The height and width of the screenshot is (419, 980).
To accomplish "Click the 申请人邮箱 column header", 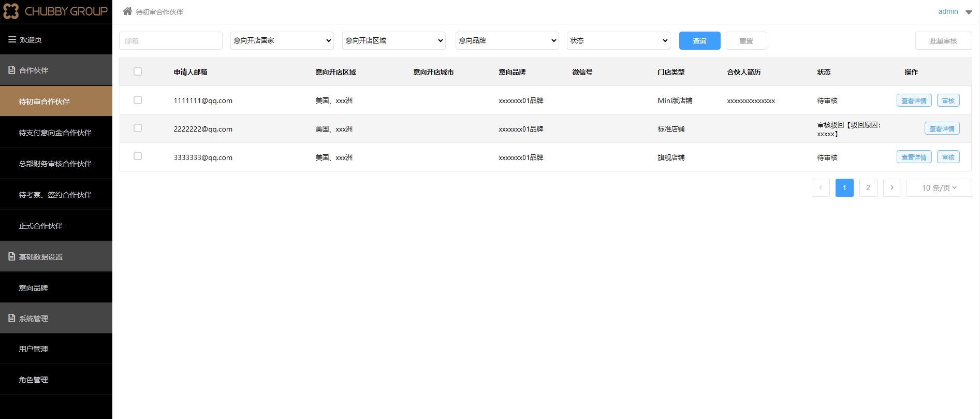I will tap(191, 72).
